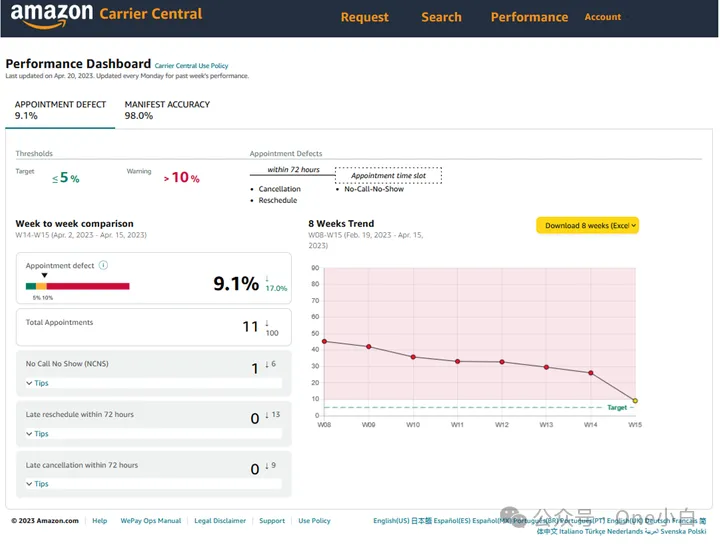Click the No Call No Show (NCNS) label

tap(67, 364)
